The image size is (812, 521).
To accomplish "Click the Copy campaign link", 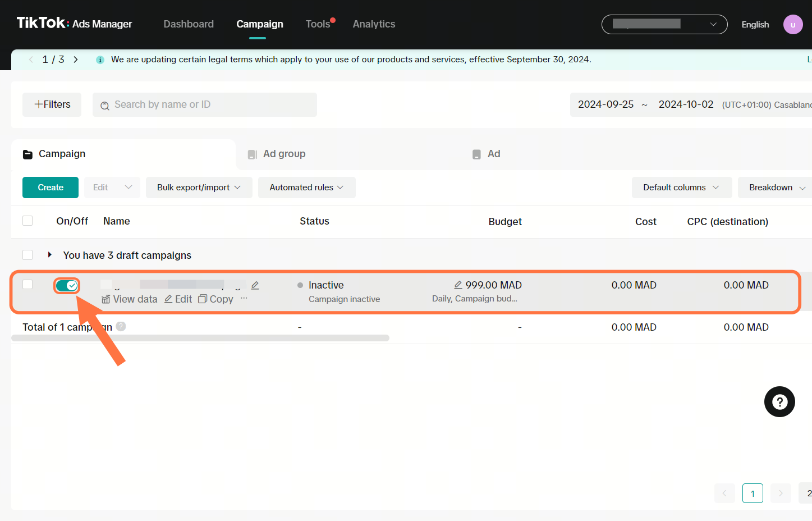I will click(x=215, y=299).
